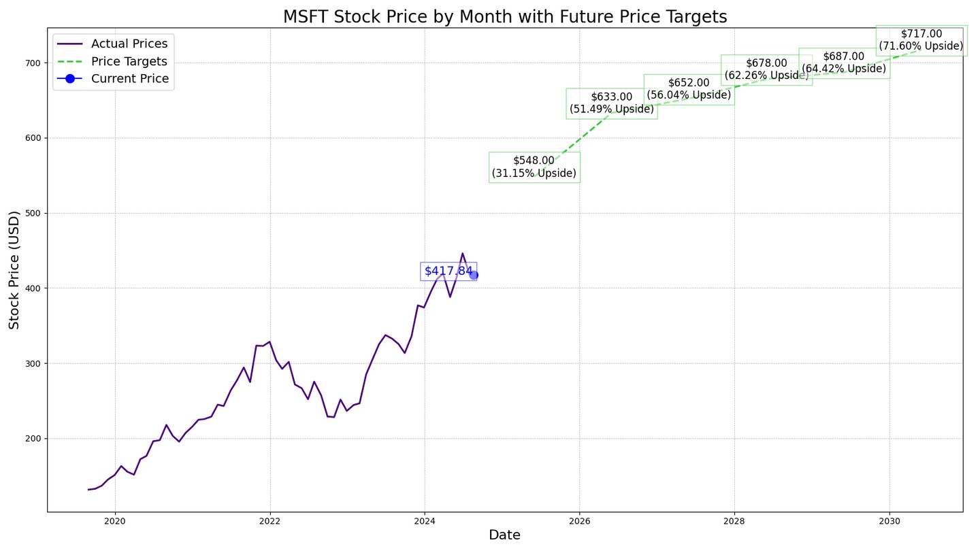Viewport: 980px width, 551px height.
Task: Select the $417.84 current price label
Action: click(448, 271)
